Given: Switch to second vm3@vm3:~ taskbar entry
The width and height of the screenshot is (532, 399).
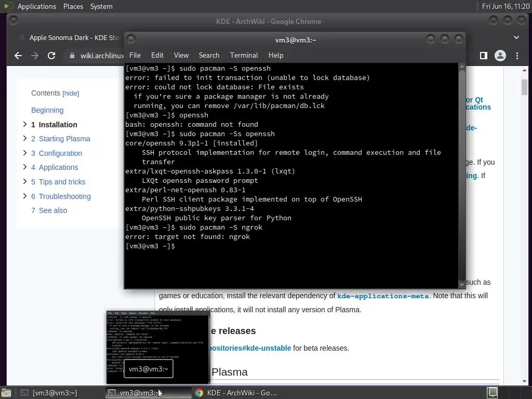Looking at the screenshot, I should pyautogui.click(x=148, y=393).
